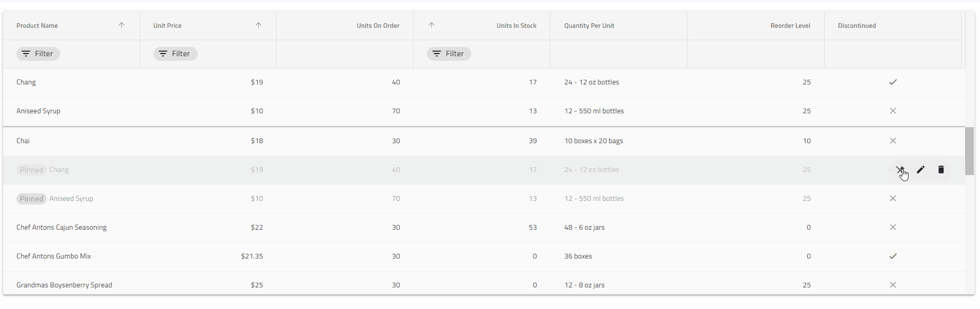Viewport: 980px width, 309px height.
Task: Click sort arrow beside Units In Stock
Action: click(x=432, y=25)
